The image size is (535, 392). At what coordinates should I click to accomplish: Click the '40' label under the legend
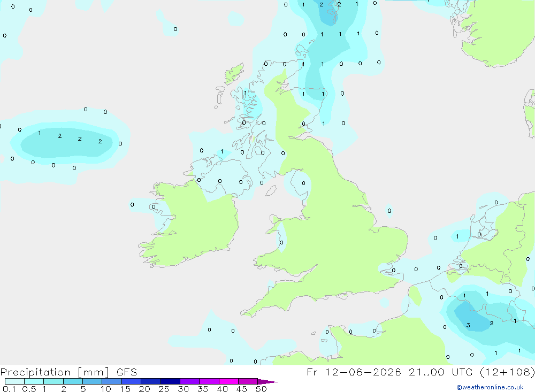tap(223, 389)
